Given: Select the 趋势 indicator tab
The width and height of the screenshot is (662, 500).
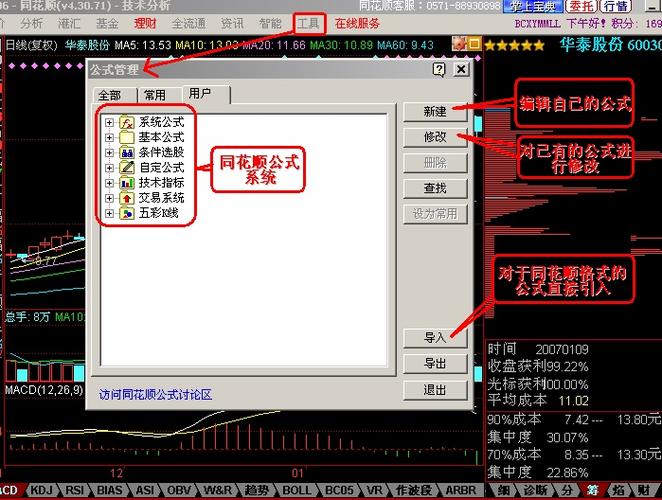Looking at the screenshot, I should click(x=257, y=490).
